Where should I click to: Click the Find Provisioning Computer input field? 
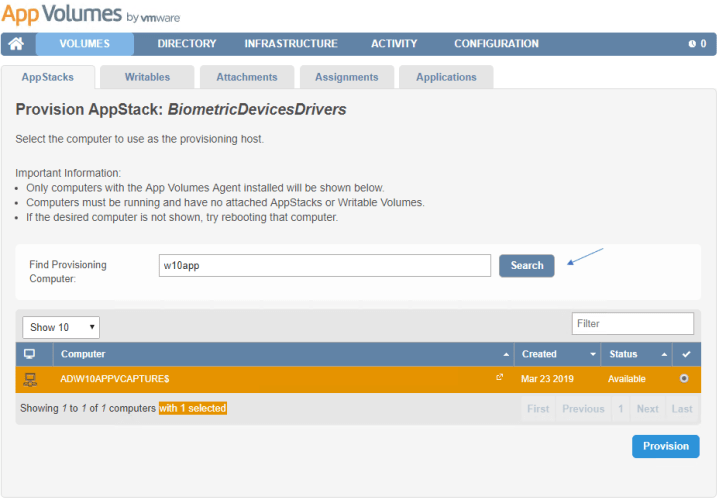click(325, 265)
